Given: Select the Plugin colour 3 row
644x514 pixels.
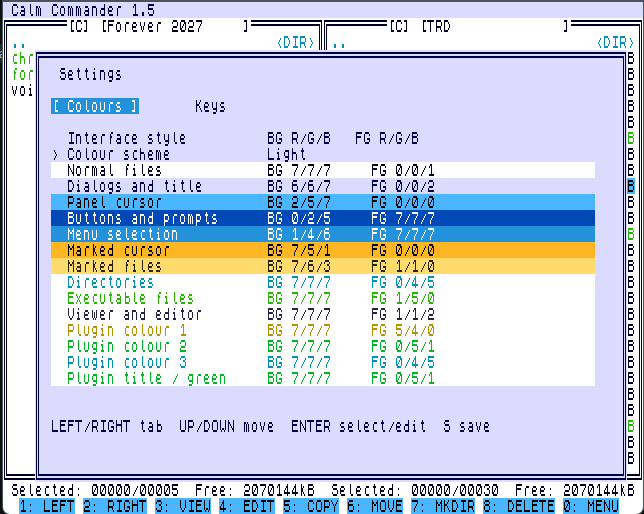Looking at the screenshot, I should coord(323,362).
